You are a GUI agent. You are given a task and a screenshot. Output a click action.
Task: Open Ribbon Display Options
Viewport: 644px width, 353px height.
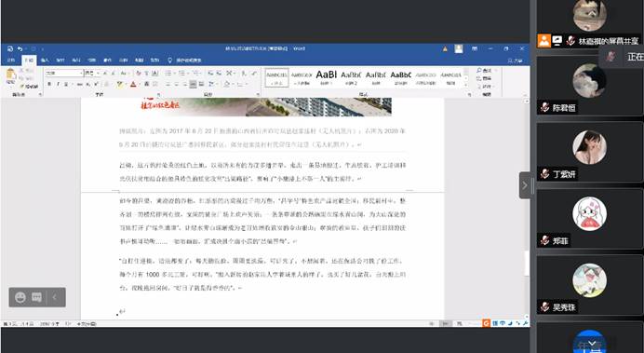tap(475, 48)
